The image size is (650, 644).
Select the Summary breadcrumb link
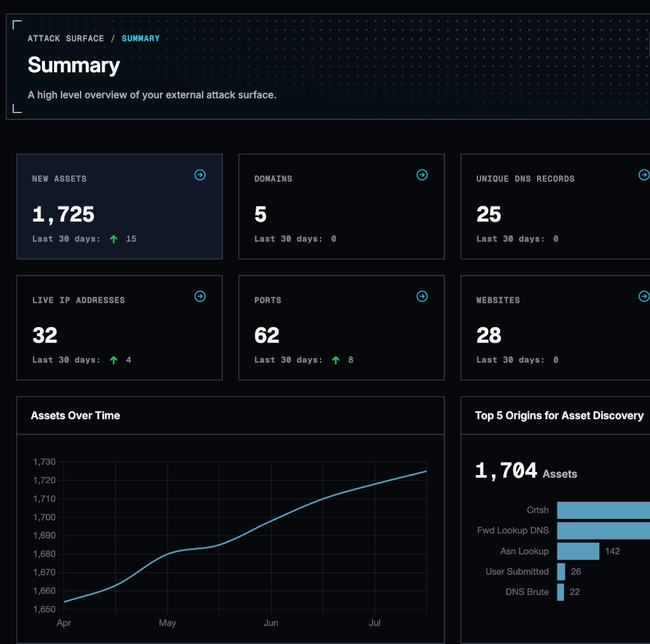click(x=140, y=39)
